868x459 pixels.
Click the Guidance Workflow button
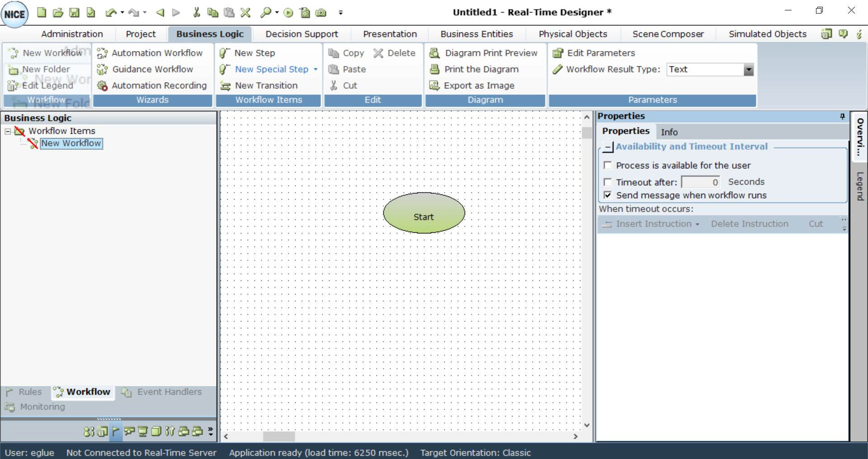tap(152, 69)
